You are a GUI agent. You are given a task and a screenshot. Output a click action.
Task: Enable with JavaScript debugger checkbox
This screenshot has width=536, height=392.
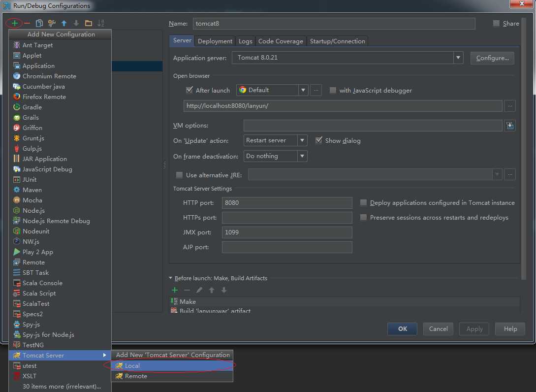332,90
